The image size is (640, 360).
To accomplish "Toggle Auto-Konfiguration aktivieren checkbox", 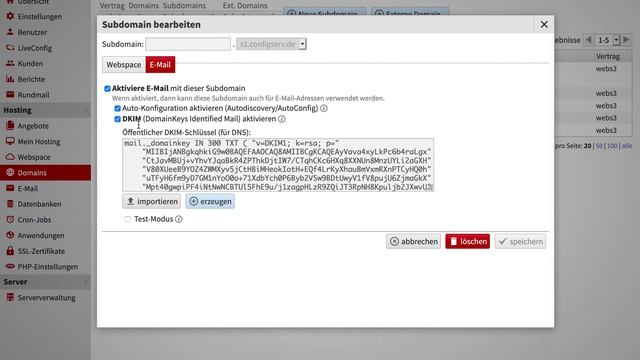I will click(x=118, y=108).
